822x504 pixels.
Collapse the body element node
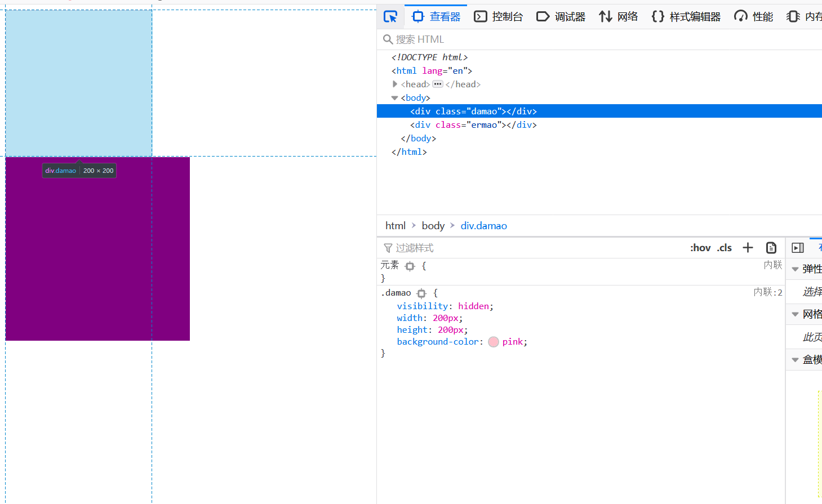click(x=394, y=98)
